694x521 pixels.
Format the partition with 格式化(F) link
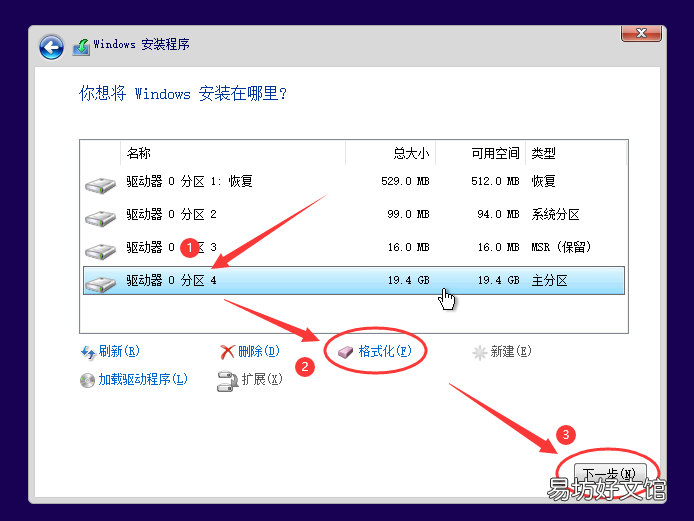click(x=385, y=351)
